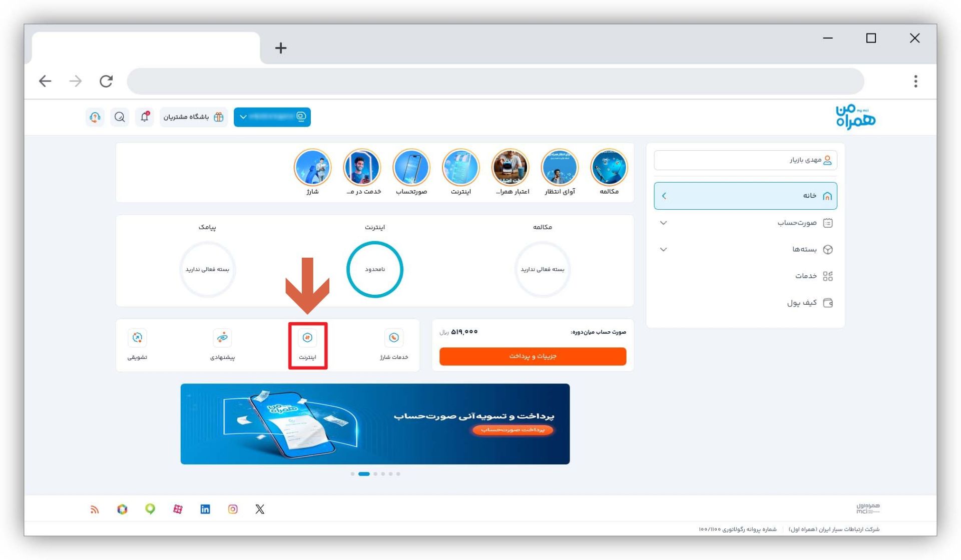961x560 pixels.
Task: Open the تشویقی packages icon
Action: 137,338
